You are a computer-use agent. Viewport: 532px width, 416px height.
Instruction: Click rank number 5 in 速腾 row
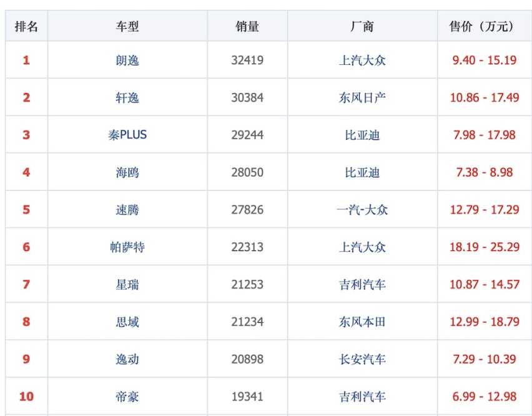coord(26,210)
